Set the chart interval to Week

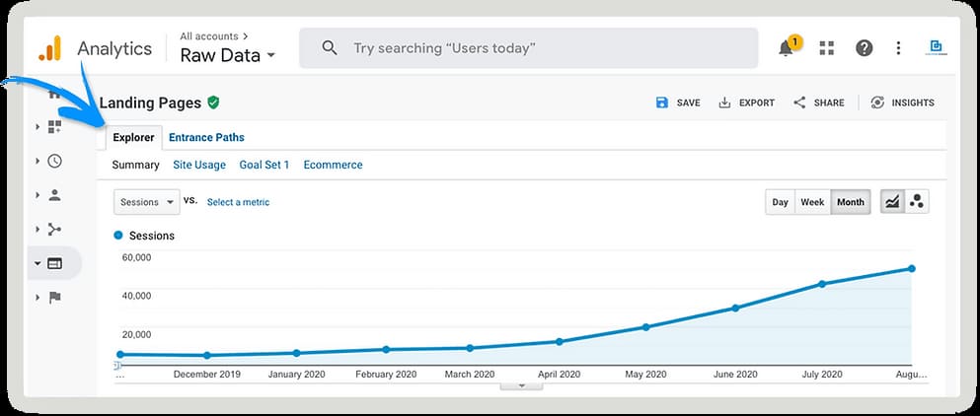point(812,202)
